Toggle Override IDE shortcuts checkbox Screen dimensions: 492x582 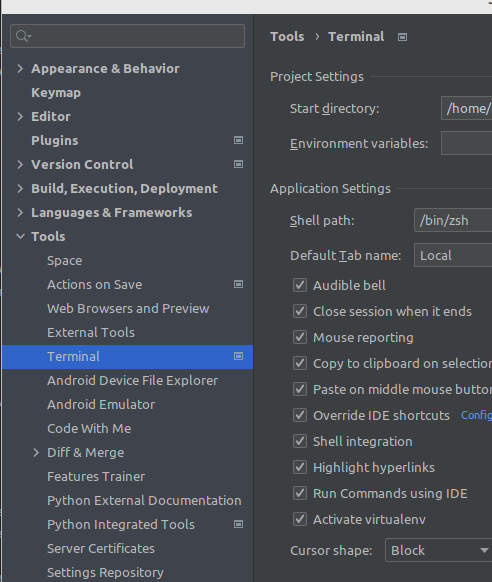pyautogui.click(x=300, y=415)
